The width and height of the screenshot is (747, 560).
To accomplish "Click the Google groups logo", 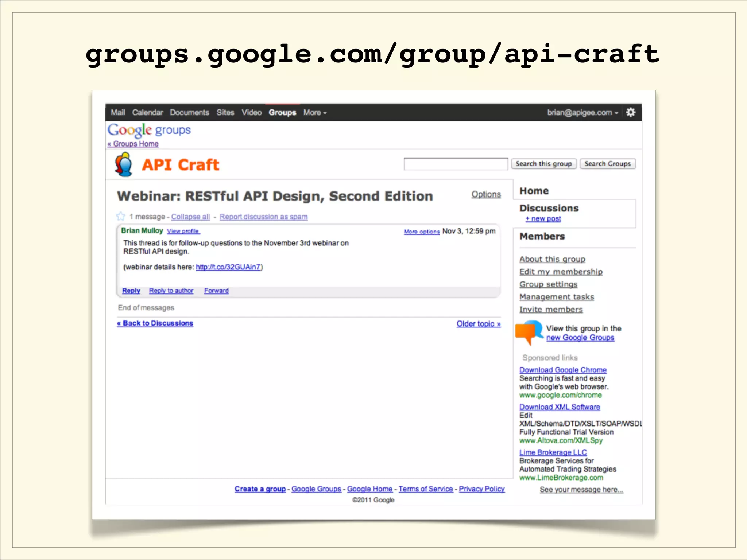I will (x=149, y=130).
